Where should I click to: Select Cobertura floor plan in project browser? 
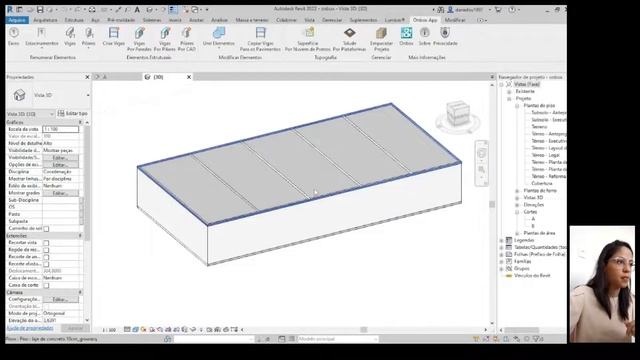[542, 183]
